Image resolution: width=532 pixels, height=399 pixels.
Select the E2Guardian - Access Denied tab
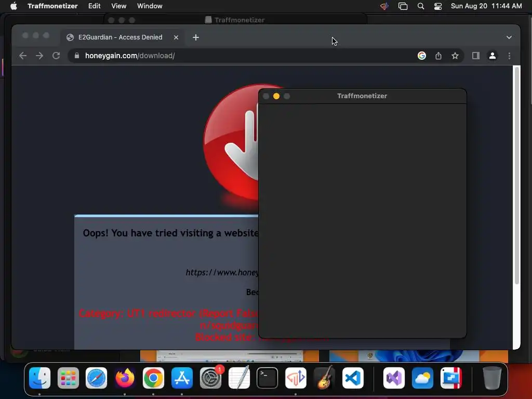click(120, 37)
